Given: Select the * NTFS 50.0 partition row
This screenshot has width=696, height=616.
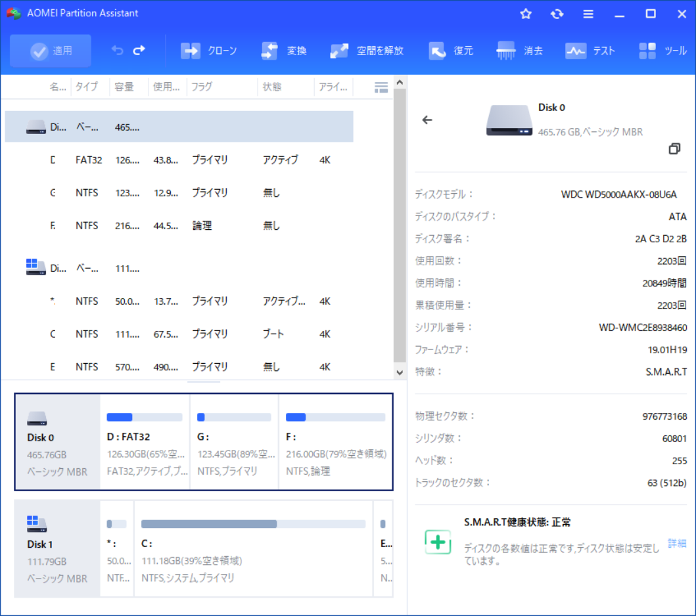Looking at the screenshot, I should [179, 301].
